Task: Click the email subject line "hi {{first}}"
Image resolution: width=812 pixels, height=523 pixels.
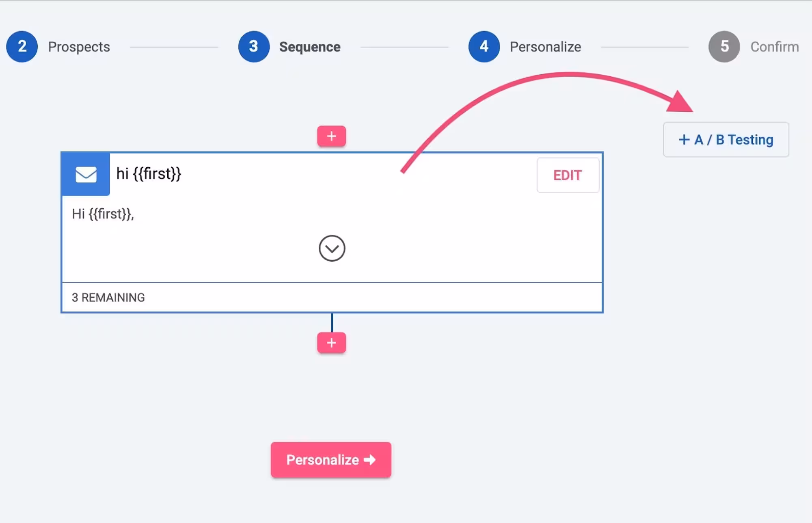Action: click(149, 174)
